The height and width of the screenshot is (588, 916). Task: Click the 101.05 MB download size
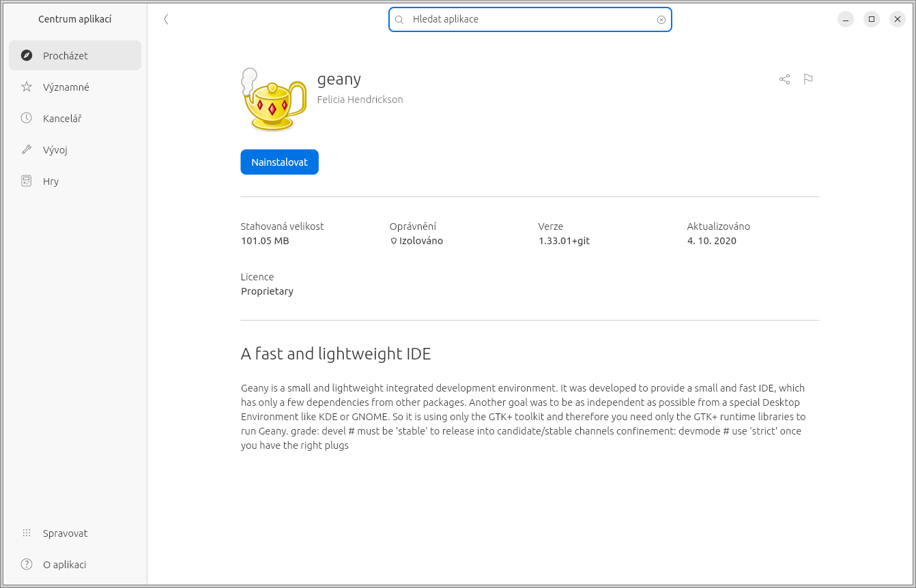coord(265,241)
